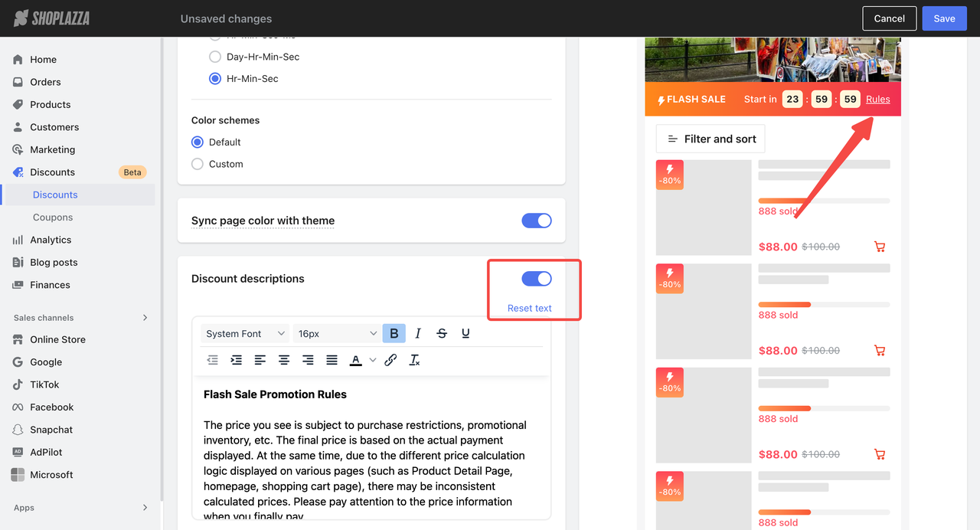Screen dimensions: 980x530
Task: Click the Reset text link
Action: [529, 308]
